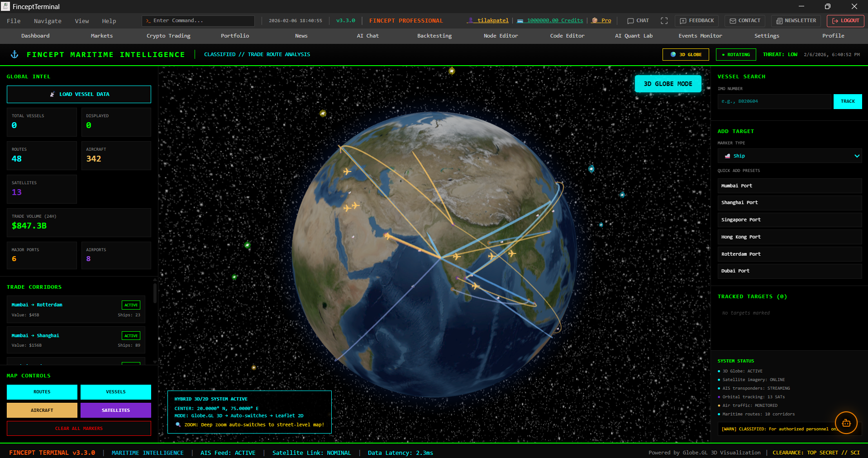Toggle the VESSELS map control
Image resolution: width=868 pixels, height=458 pixels.
pyautogui.click(x=115, y=392)
